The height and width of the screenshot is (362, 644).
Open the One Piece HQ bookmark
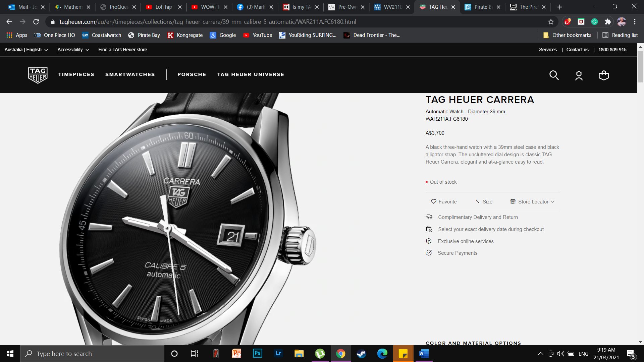(54, 35)
